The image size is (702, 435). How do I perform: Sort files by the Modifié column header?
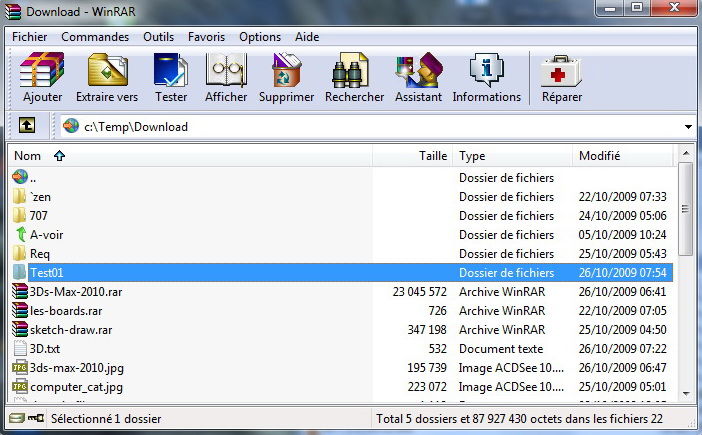(622, 156)
